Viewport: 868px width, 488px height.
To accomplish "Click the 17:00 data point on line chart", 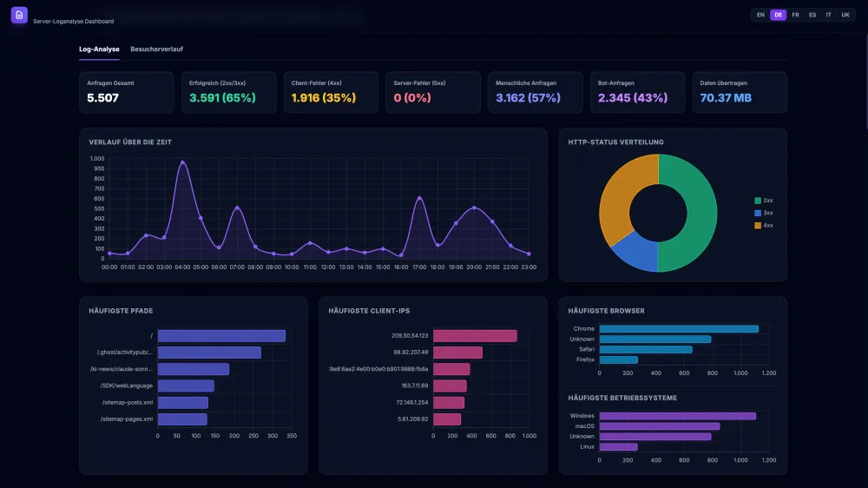I will tap(419, 198).
